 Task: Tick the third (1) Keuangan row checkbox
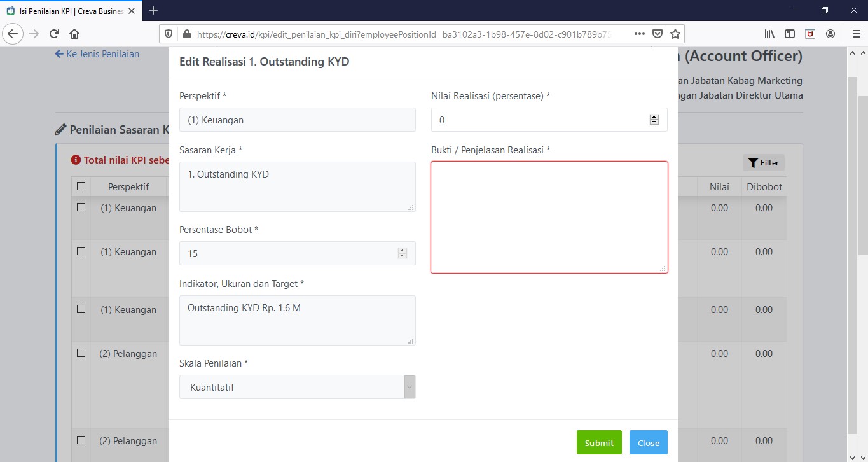click(x=81, y=309)
